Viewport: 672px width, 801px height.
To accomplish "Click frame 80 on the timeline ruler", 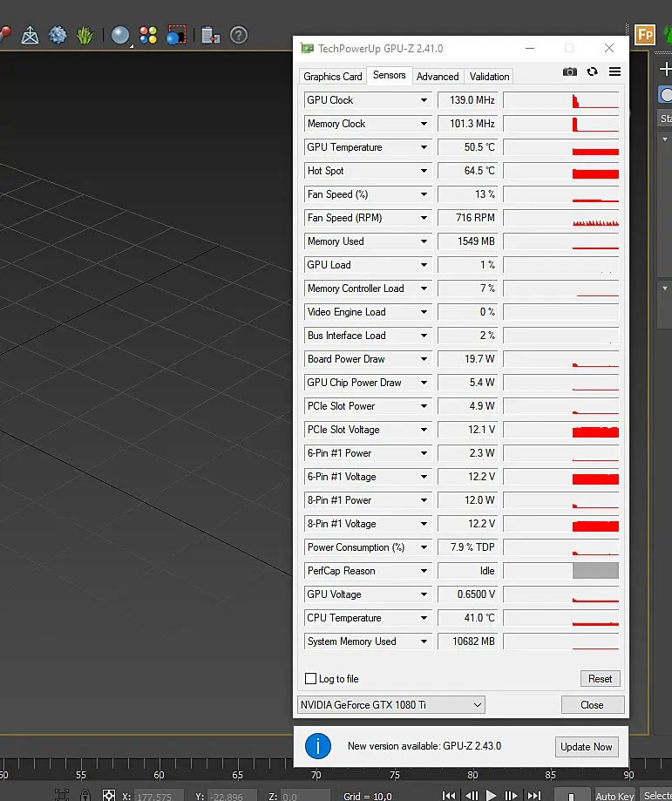I will click(472, 775).
